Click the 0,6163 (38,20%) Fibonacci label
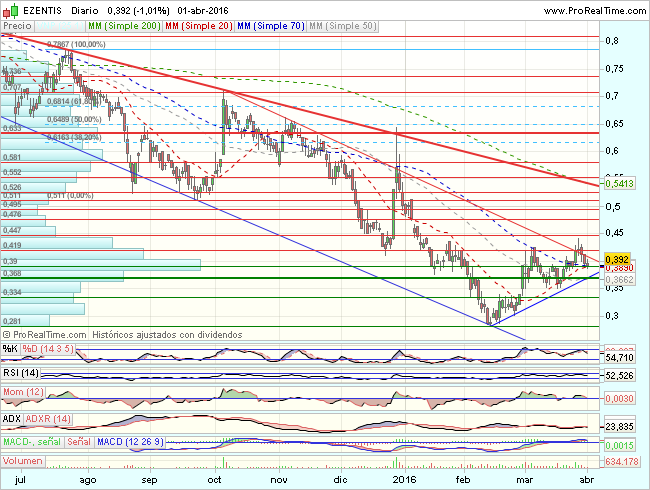The image size is (650, 490). [74, 137]
